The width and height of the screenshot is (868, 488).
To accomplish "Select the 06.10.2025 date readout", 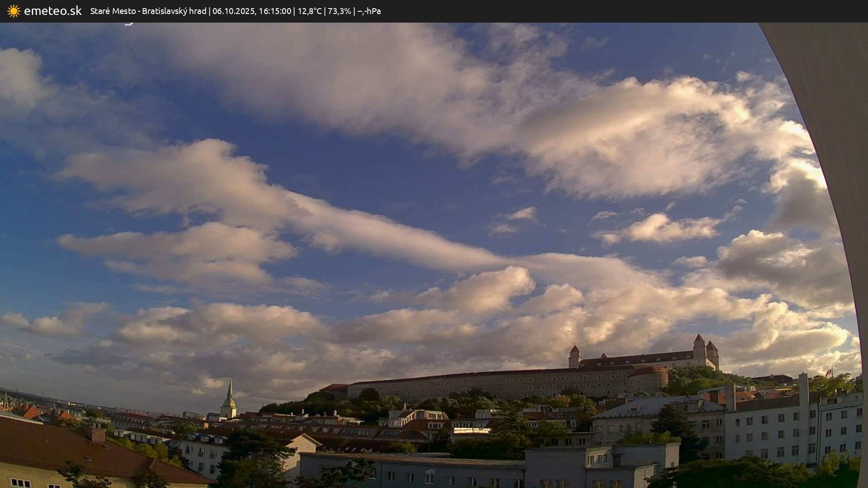I will [x=233, y=11].
